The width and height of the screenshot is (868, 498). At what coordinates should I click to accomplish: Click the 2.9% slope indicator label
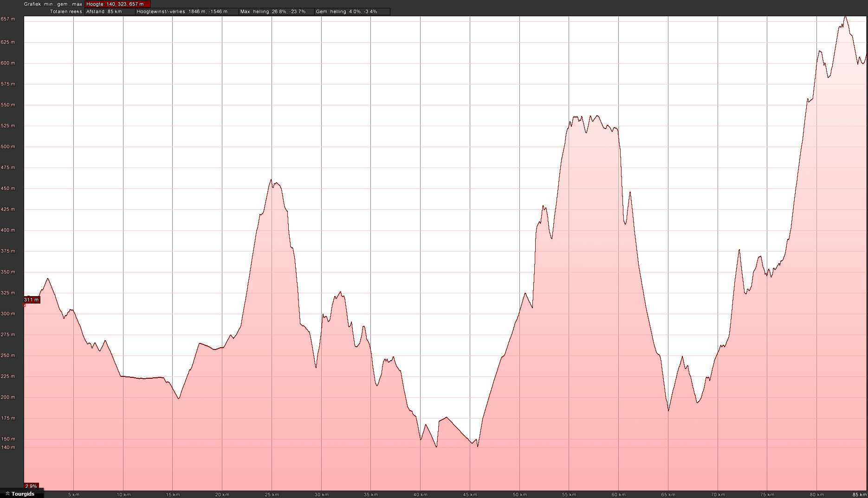pos(31,486)
